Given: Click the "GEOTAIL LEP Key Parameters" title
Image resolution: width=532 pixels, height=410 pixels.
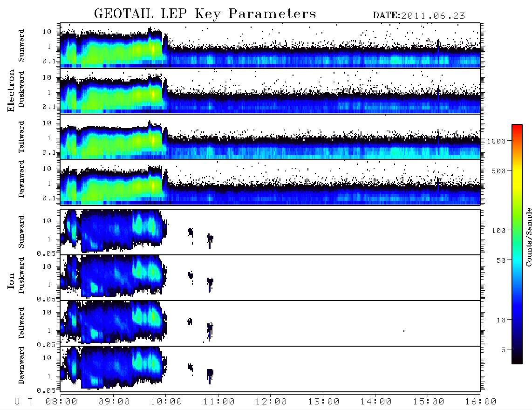Looking at the screenshot, I should 205,14.
